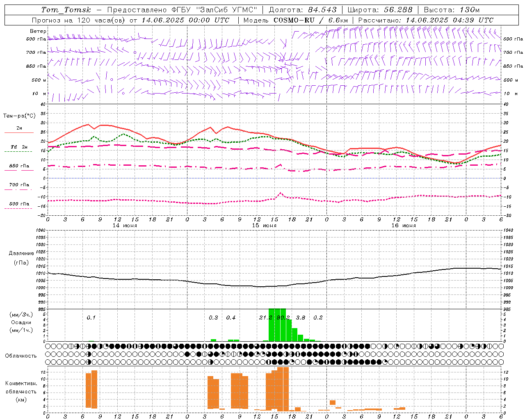525x420 pixels.
Task: Click the "14 июня" date label
Action: coord(125,226)
